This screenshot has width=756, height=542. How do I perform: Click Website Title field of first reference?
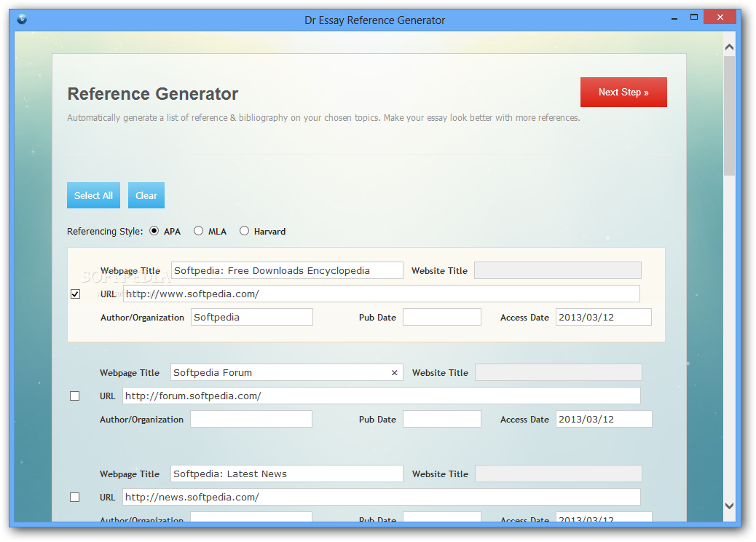point(558,270)
